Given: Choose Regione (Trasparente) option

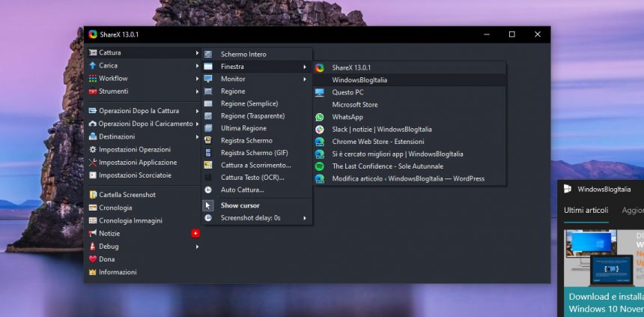Looking at the screenshot, I should (257, 116).
